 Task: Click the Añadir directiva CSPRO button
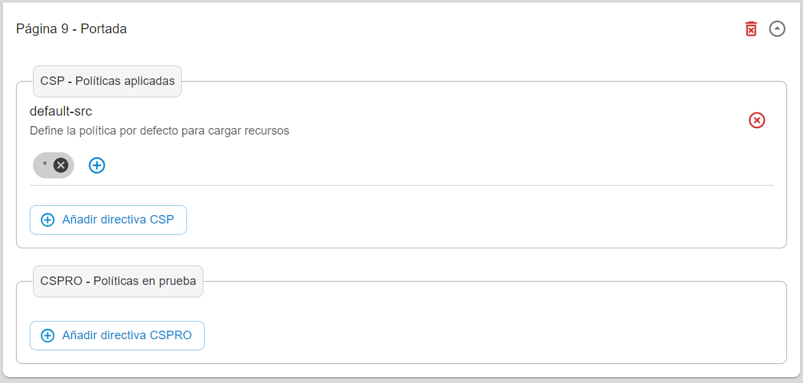click(x=117, y=336)
